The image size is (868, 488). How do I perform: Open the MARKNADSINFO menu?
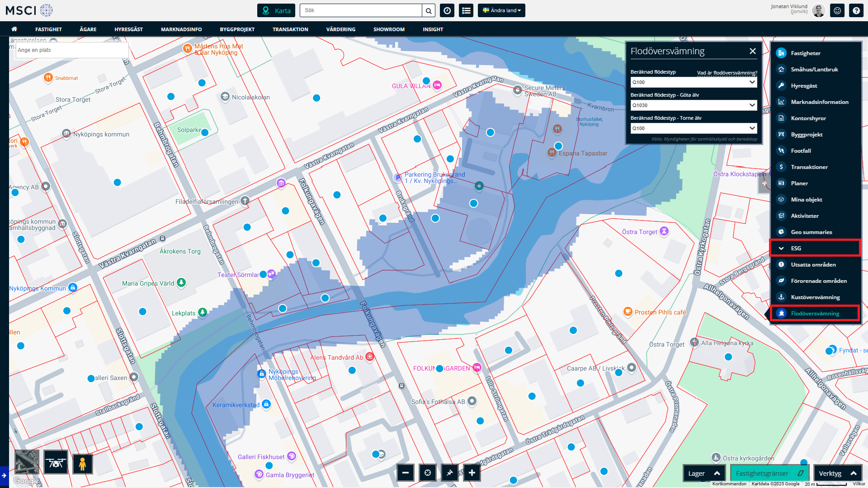181,29
